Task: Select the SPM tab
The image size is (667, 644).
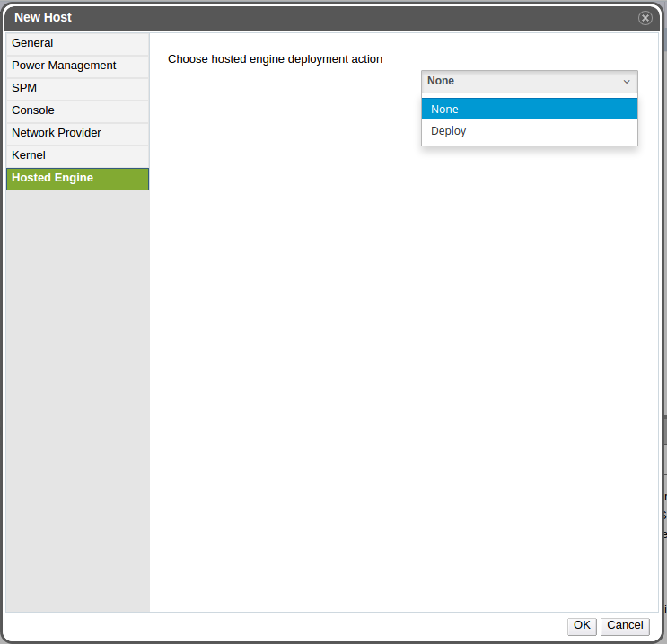Action: 77,88
